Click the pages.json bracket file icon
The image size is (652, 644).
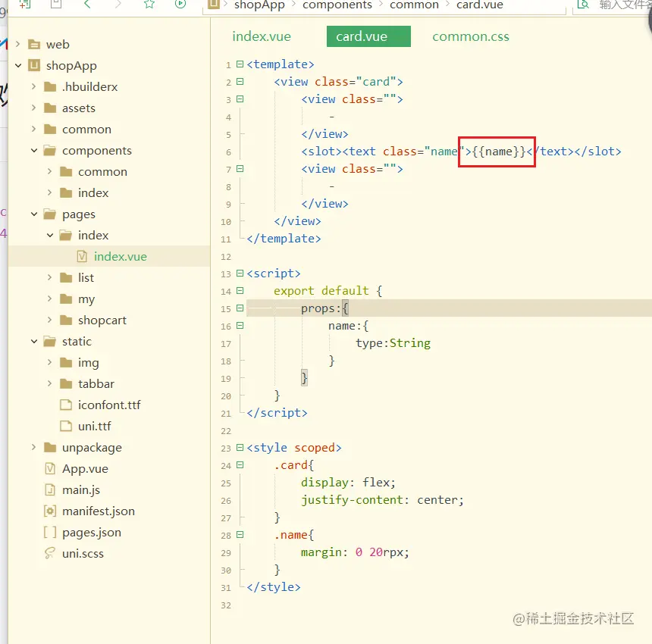[x=50, y=532]
